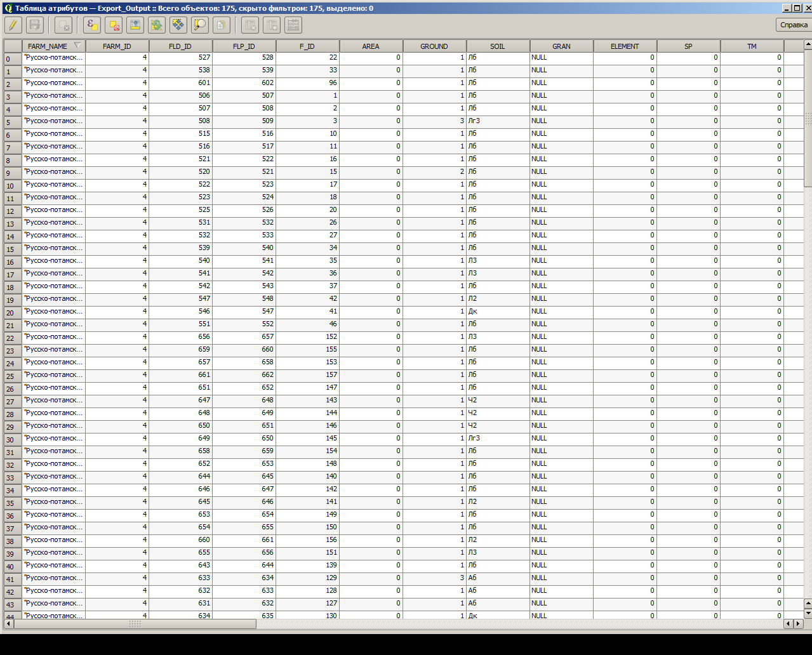The height and width of the screenshot is (655, 812).
Task: Click GRAN NULL cell in row 0
Action: coord(562,58)
